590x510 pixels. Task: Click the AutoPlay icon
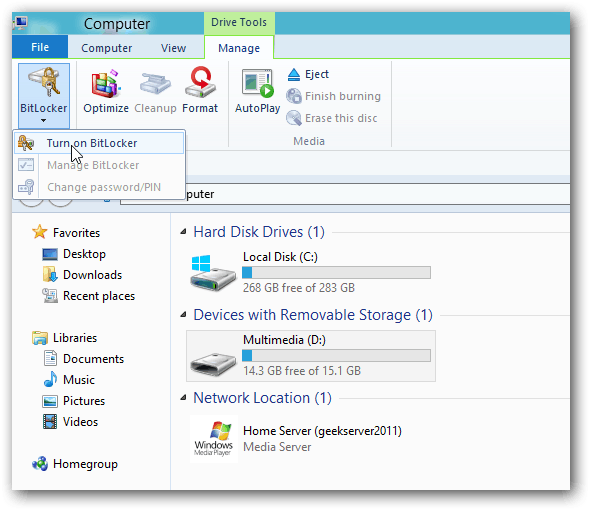tap(258, 84)
